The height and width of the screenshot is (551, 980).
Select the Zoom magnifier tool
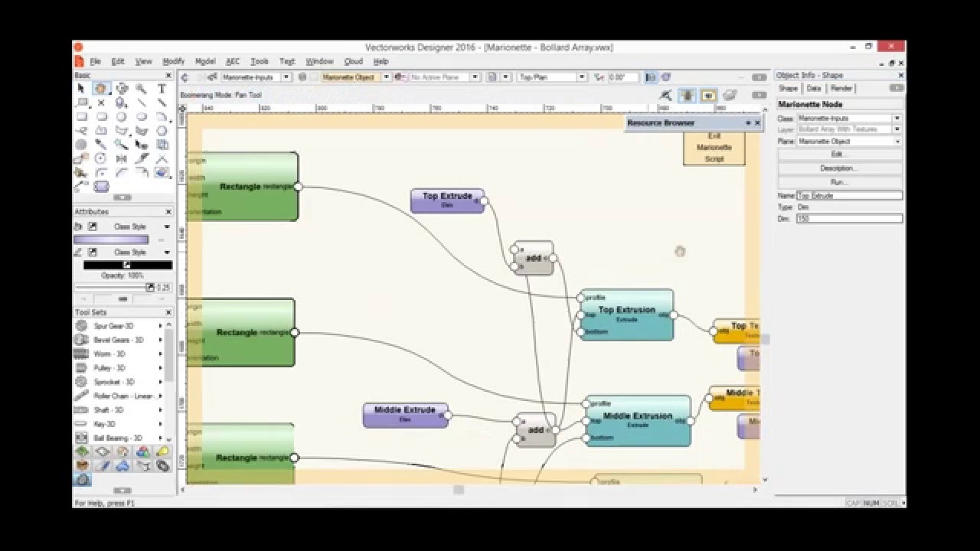[x=142, y=89]
